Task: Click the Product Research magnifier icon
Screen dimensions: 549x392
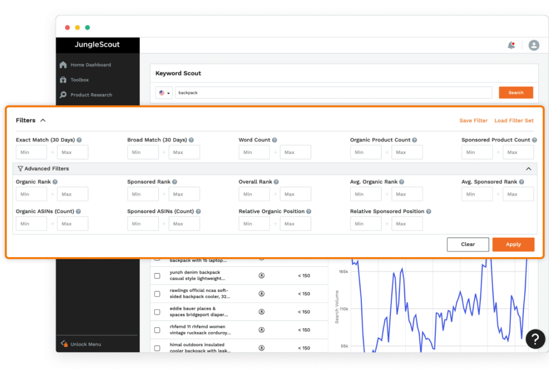Action: pyautogui.click(x=63, y=95)
